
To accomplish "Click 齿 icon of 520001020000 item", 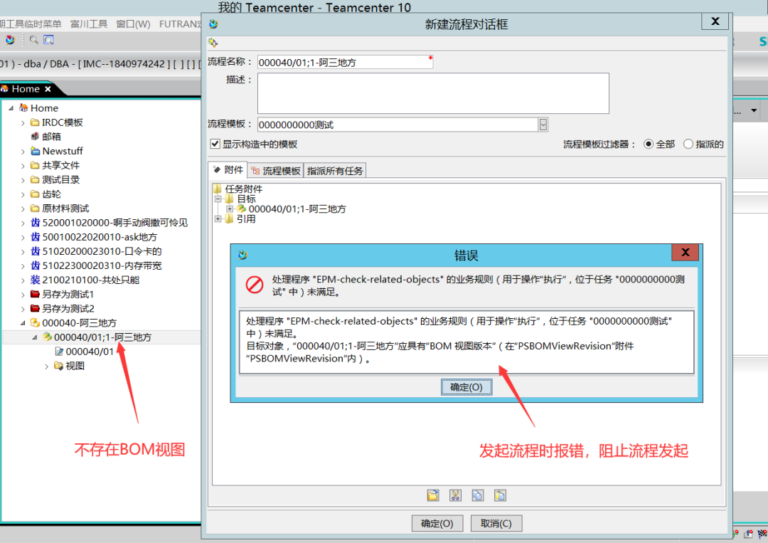I will (35, 222).
